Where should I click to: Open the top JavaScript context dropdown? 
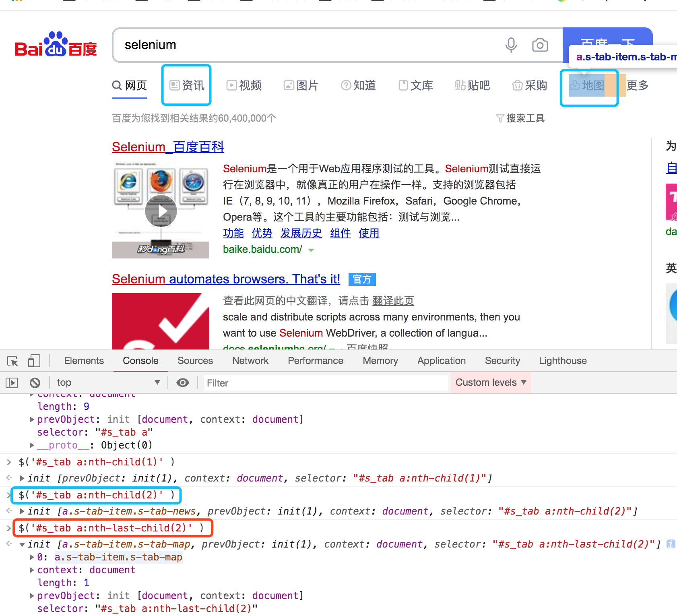coord(108,382)
